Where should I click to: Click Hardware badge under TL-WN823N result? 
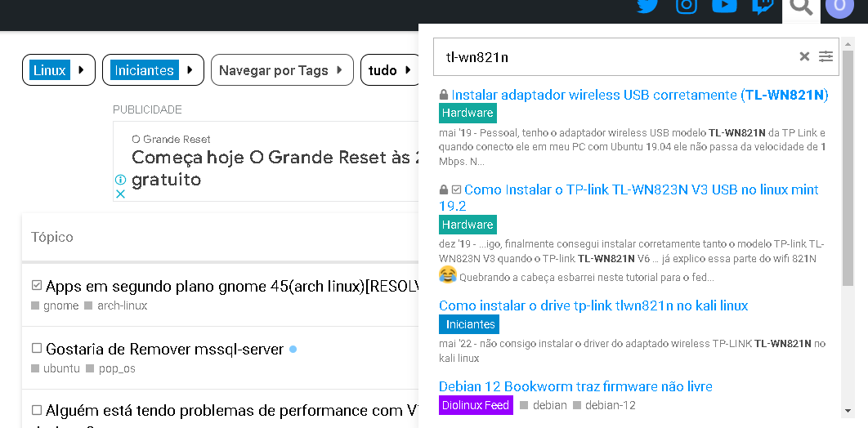[468, 225]
